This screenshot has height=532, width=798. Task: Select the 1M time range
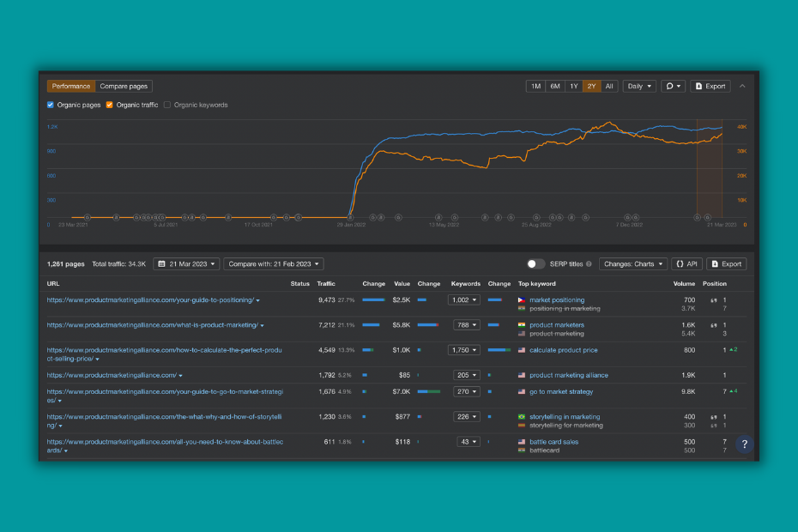click(535, 86)
